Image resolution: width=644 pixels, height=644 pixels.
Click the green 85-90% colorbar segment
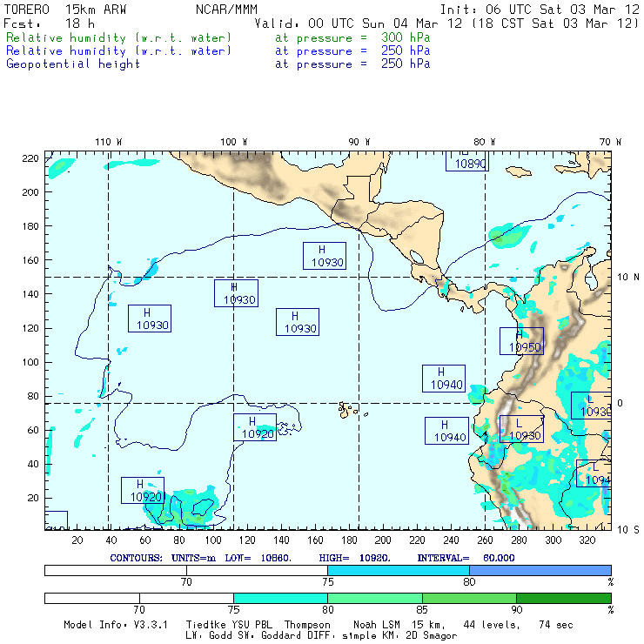[x=469, y=598]
